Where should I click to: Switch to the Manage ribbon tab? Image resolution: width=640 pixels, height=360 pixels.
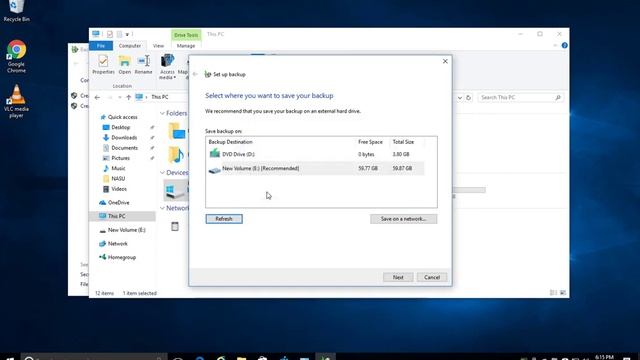point(186,46)
